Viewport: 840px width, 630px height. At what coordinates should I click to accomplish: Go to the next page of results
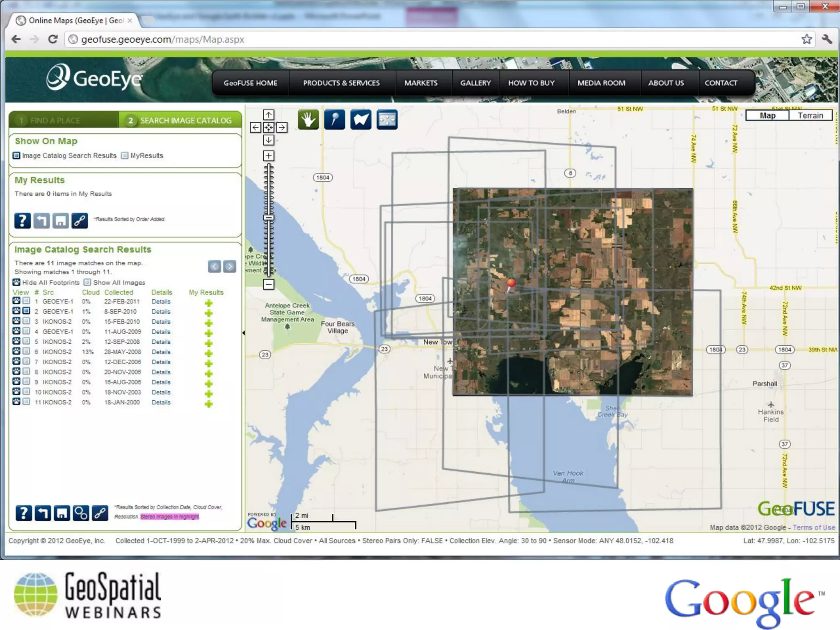pos(230,267)
